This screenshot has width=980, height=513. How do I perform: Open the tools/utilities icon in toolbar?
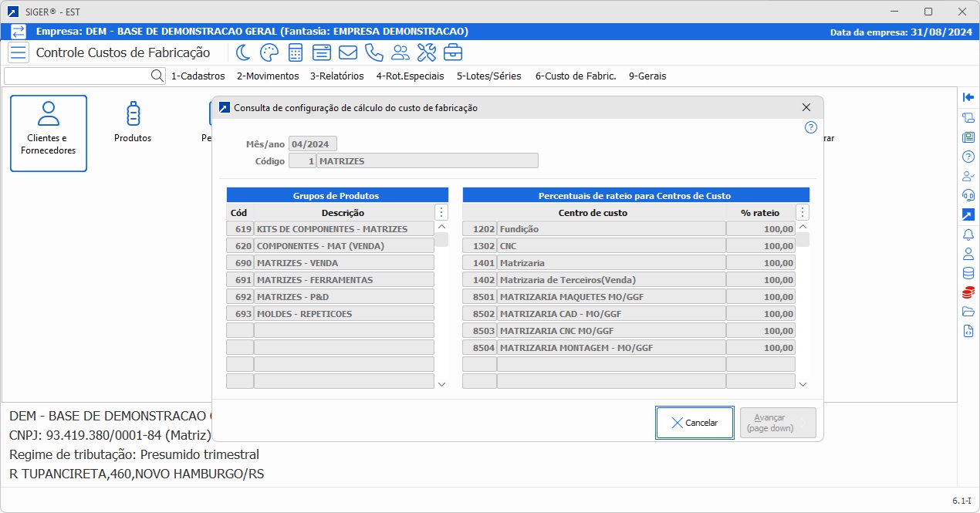pyautogui.click(x=426, y=52)
